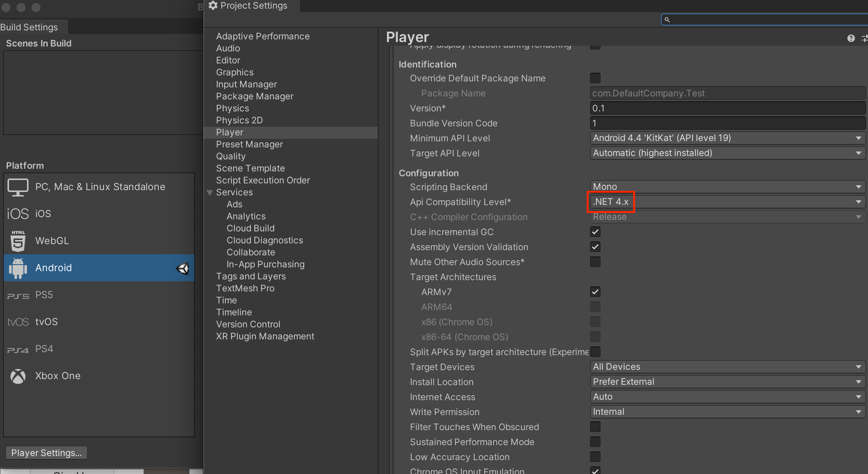Focus the Project Settings search box

pos(764,19)
